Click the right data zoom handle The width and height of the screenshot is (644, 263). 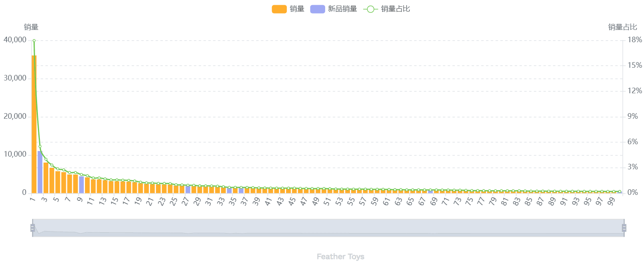click(x=624, y=228)
